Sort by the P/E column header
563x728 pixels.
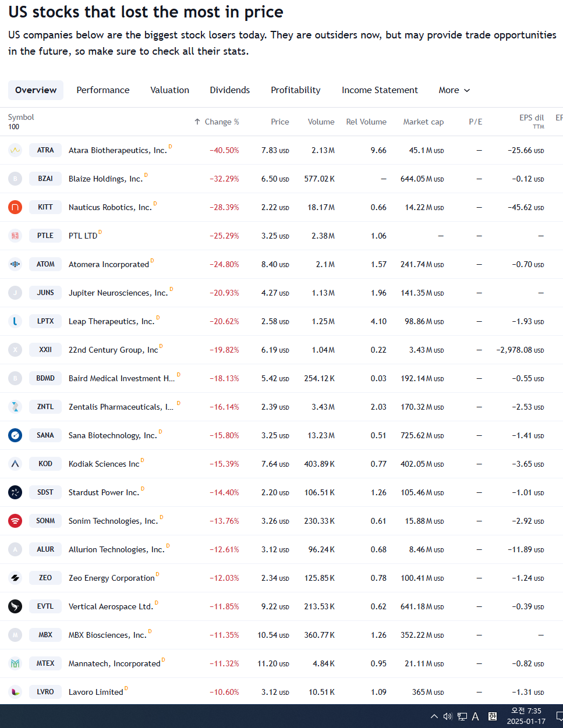click(x=476, y=122)
